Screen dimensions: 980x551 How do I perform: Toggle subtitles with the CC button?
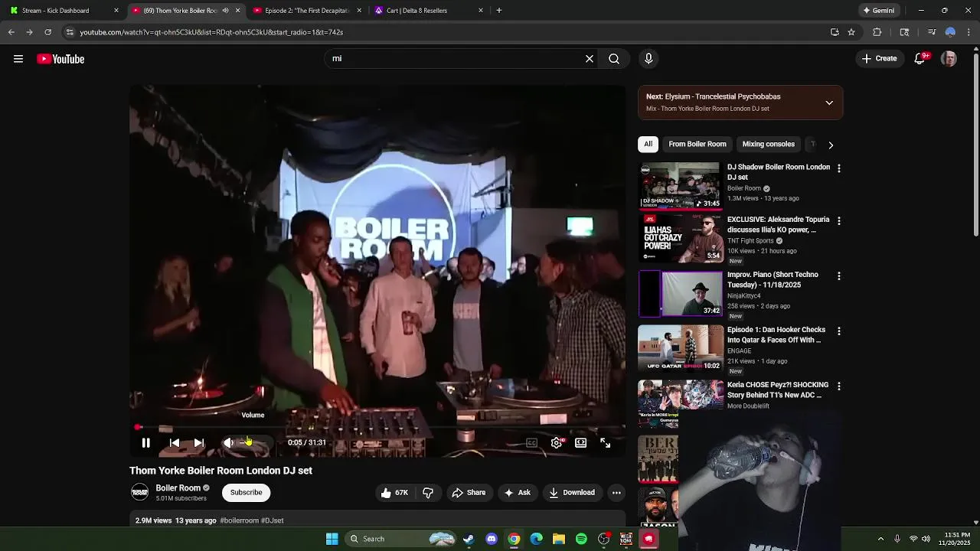tap(531, 442)
